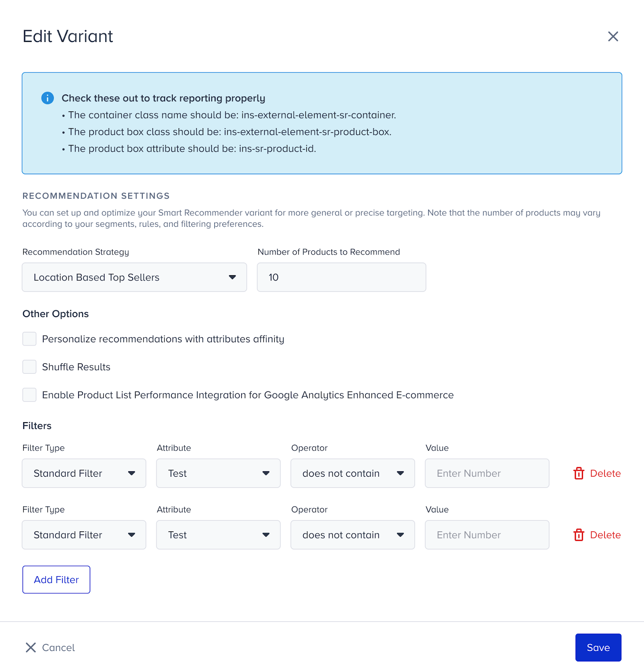The height and width of the screenshot is (672, 644).
Task: Click the trash icon on second filter row
Action: (579, 535)
